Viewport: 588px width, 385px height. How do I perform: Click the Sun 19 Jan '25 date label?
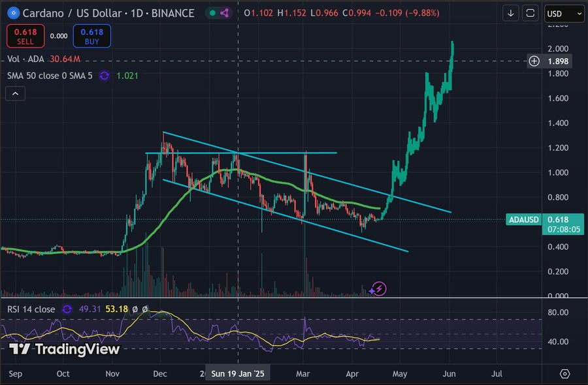[238, 374]
